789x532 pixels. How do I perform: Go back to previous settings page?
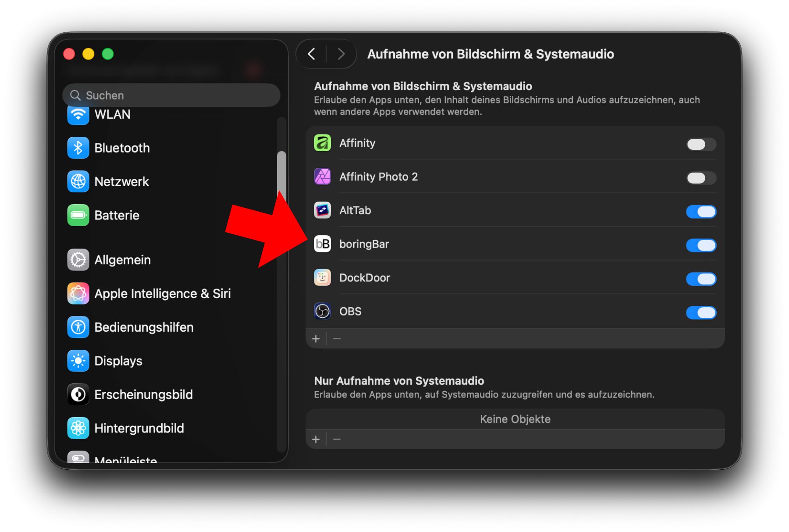[312, 54]
